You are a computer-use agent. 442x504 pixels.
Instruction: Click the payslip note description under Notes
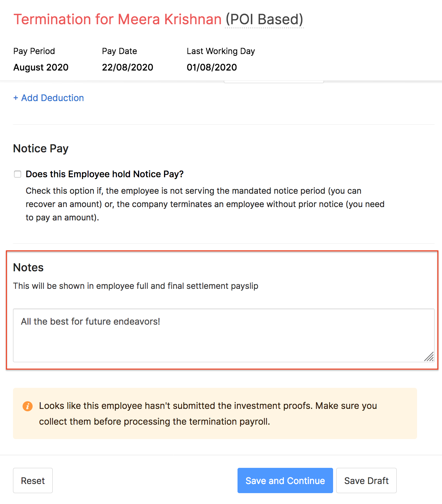tap(135, 286)
